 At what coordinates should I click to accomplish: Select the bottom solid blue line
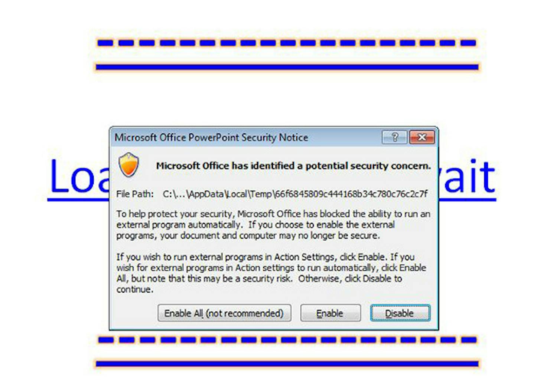pyautogui.click(x=287, y=364)
